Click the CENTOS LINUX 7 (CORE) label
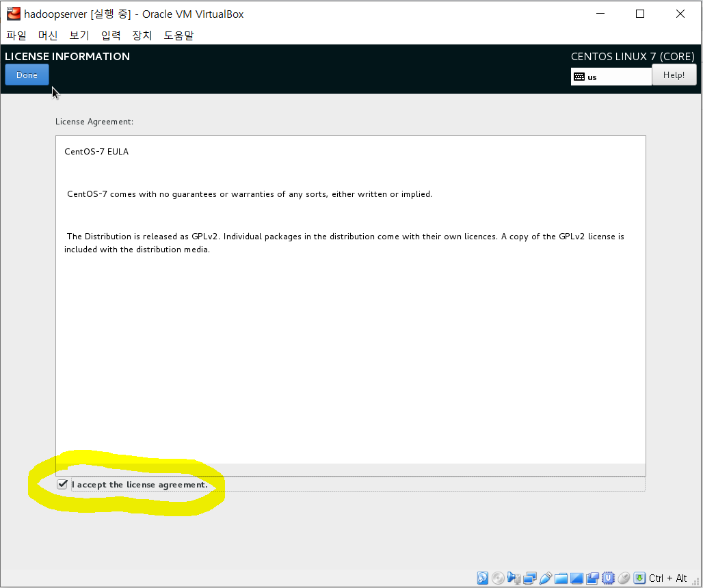Viewport: 703px width, 588px height. click(x=633, y=57)
